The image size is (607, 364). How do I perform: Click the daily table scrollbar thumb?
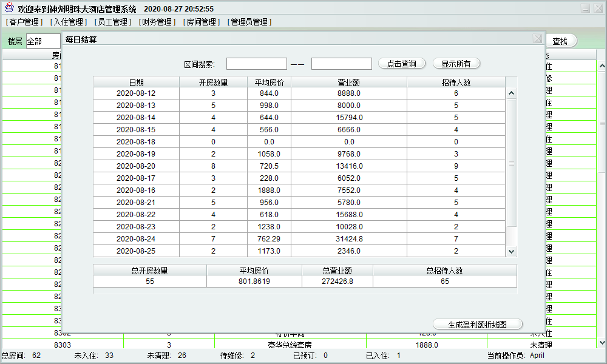pos(511,163)
